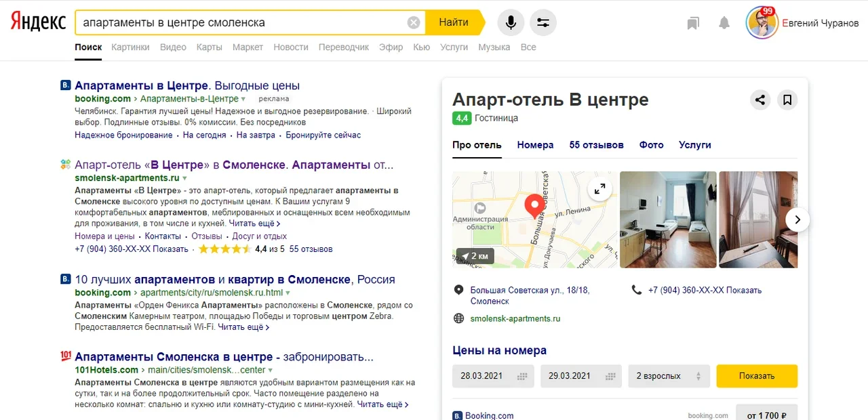Expand the map with the fullscreen icon
Screen dimensions: 868x420
click(x=599, y=189)
